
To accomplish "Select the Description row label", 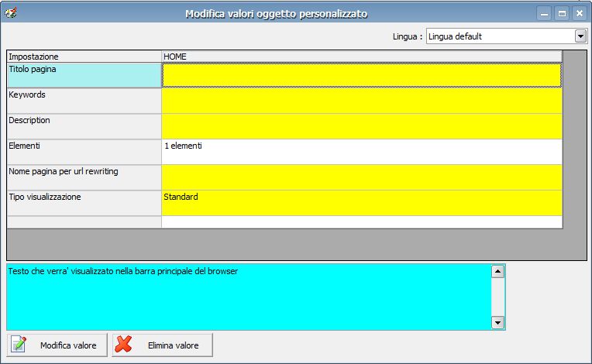I will [x=84, y=127].
